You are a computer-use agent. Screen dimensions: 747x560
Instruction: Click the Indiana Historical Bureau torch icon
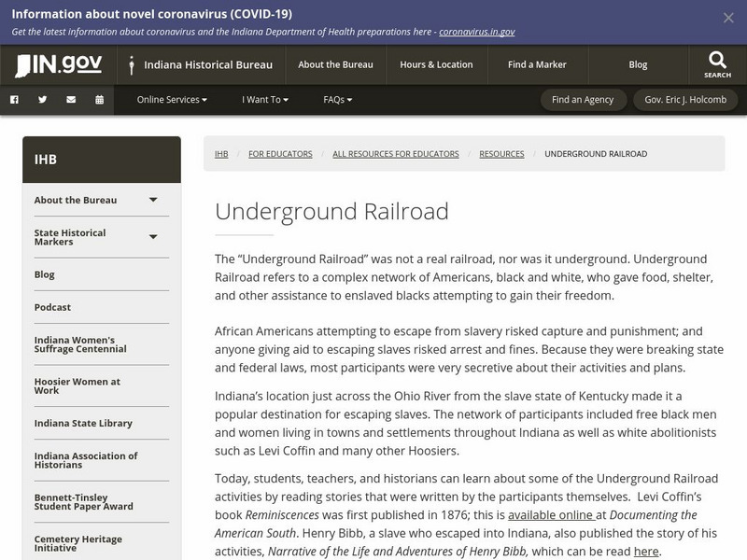tap(132, 65)
